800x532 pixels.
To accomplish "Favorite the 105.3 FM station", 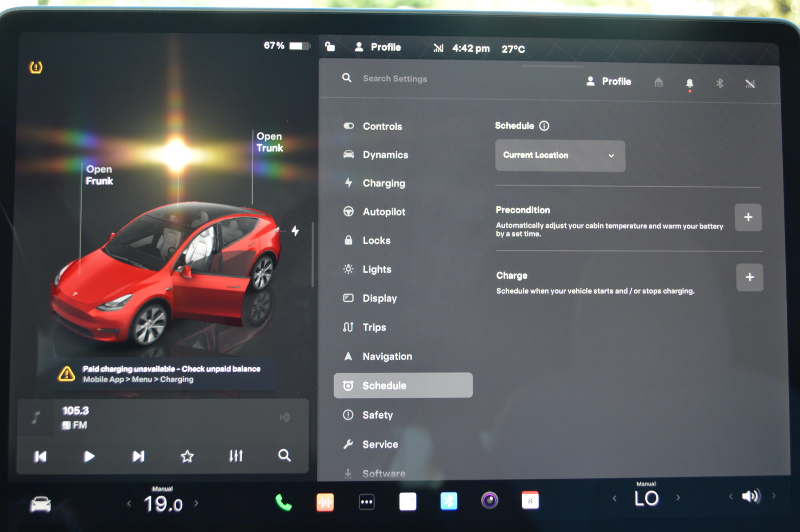I will pos(187,456).
